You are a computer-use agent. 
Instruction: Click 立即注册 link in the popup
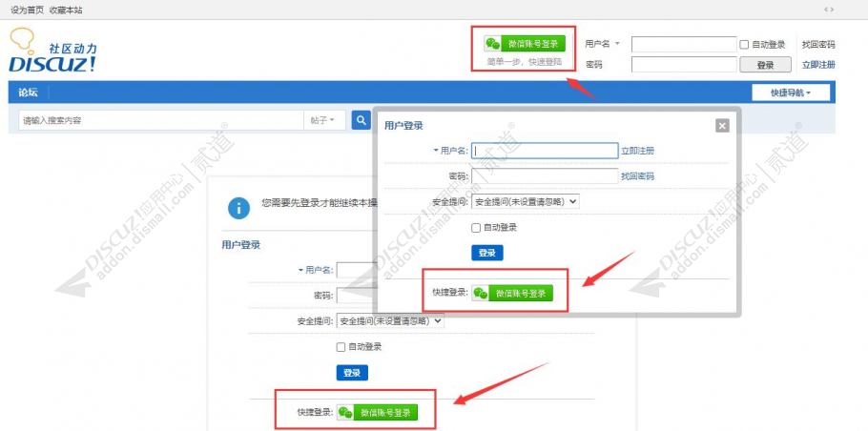click(x=637, y=151)
